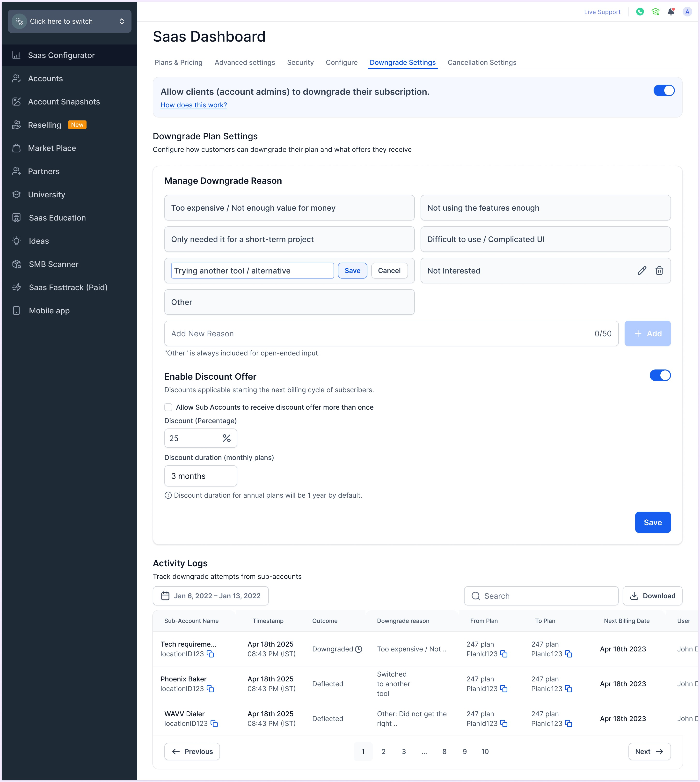Copy locationID123 for Phoenix Baker
This screenshot has width=700, height=782.
210,688
